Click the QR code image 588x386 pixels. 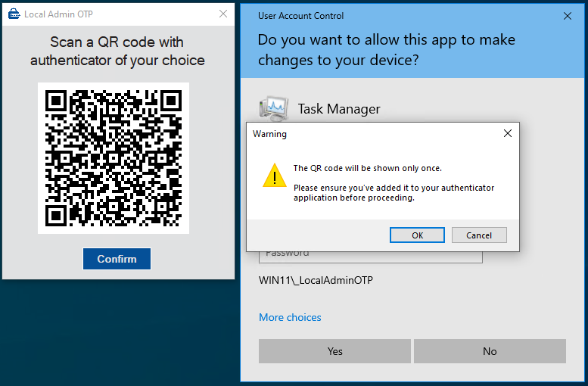[114, 158]
